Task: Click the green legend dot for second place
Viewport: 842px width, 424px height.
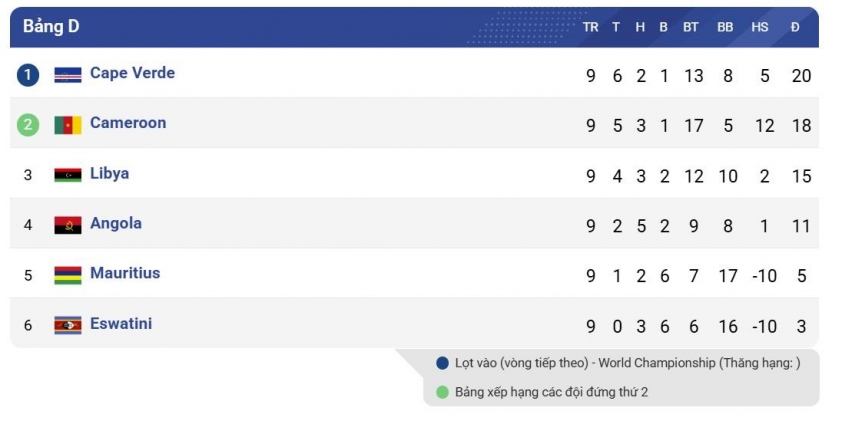Action: point(443,392)
